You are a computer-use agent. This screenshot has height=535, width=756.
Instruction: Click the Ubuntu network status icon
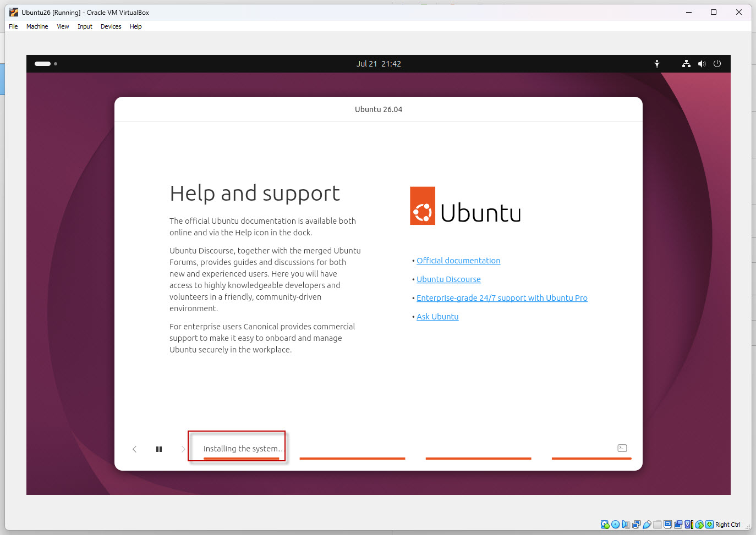click(686, 64)
